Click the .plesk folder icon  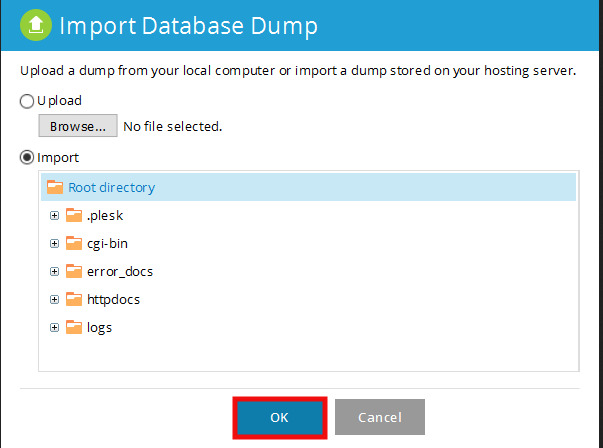(74, 215)
